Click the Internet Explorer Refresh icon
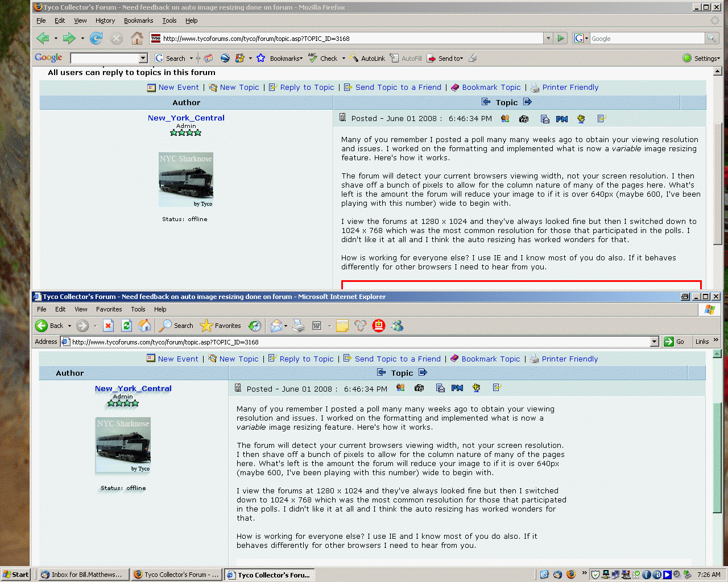The width and height of the screenshot is (728, 582). 127,326
